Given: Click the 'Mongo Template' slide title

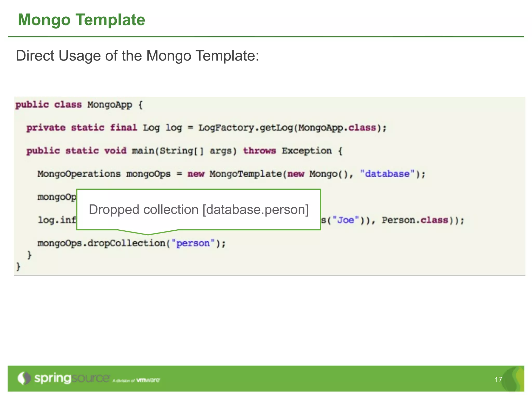Looking at the screenshot, I should pyautogui.click(x=81, y=20).
